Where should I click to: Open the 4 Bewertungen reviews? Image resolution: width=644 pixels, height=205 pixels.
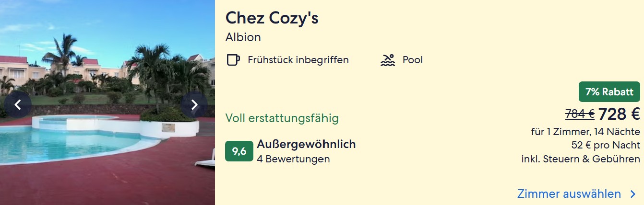point(293,159)
